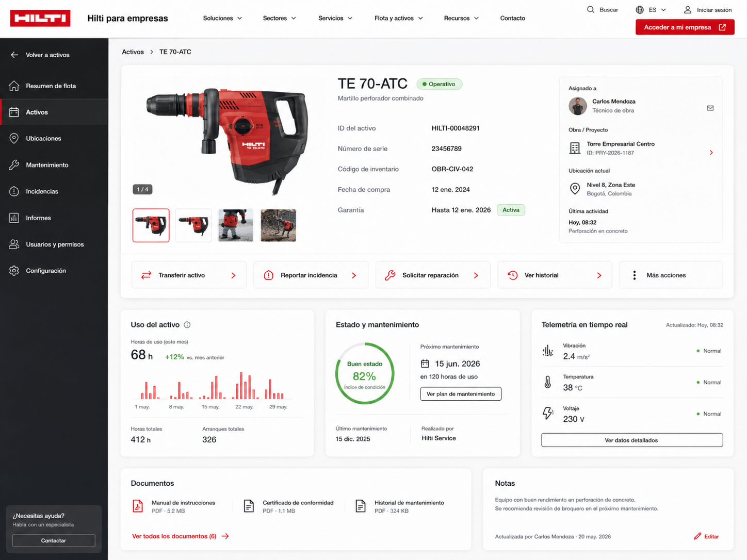Click the PDF icon for Manual de instrucciones
The width and height of the screenshot is (747, 560).
coord(138,506)
